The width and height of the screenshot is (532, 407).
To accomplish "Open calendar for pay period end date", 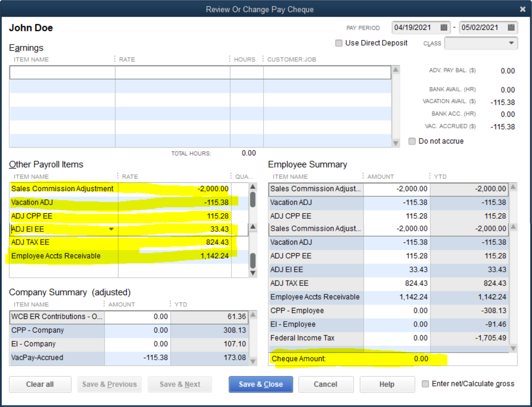I will click(x=511, y=27).
